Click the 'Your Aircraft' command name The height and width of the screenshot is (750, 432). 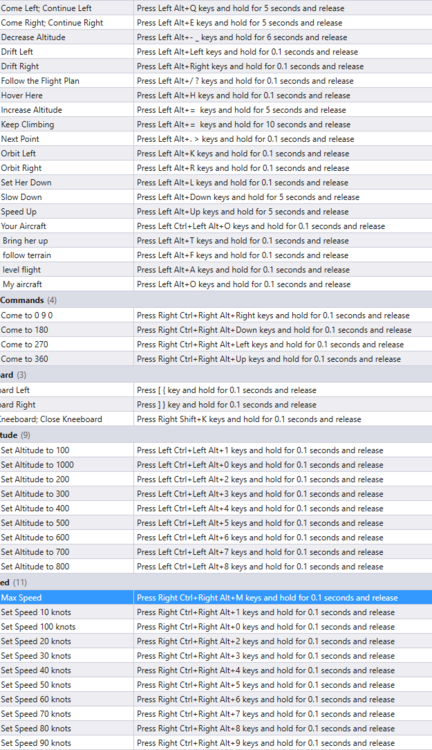[23, 226]
